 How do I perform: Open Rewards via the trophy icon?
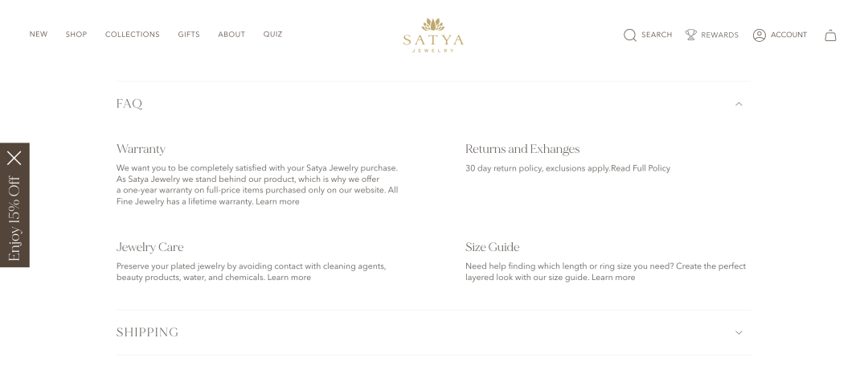[691, 35]
